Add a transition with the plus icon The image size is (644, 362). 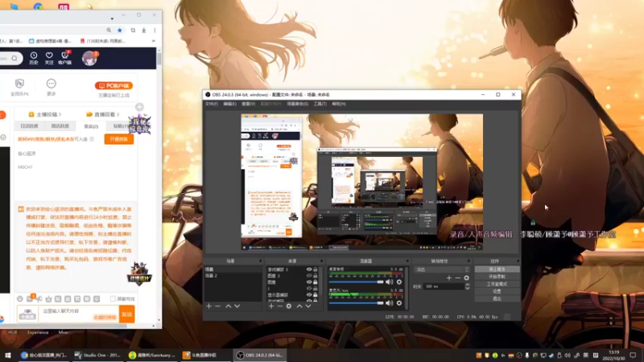[449, 278]
